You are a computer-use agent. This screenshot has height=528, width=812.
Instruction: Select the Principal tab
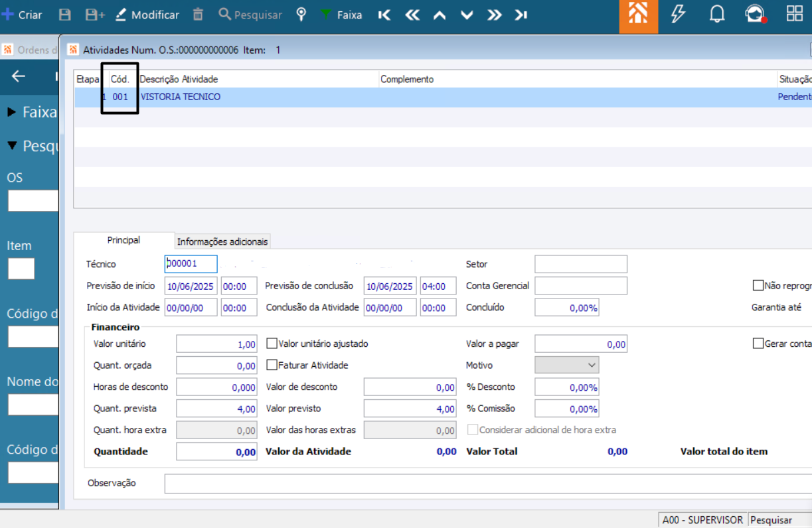click(x=123, y=240)
